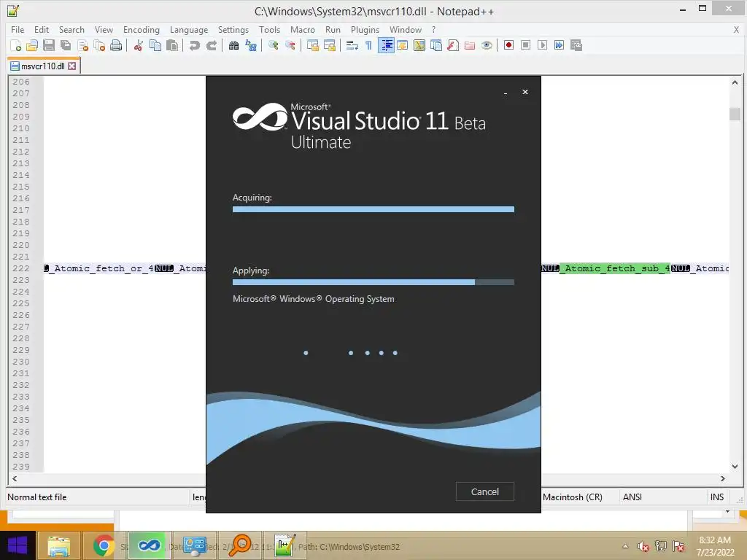Click the Folder as Workspace icon
This screenshot has width=747, height=560.
pyautogui.click(x=470, y=46)
